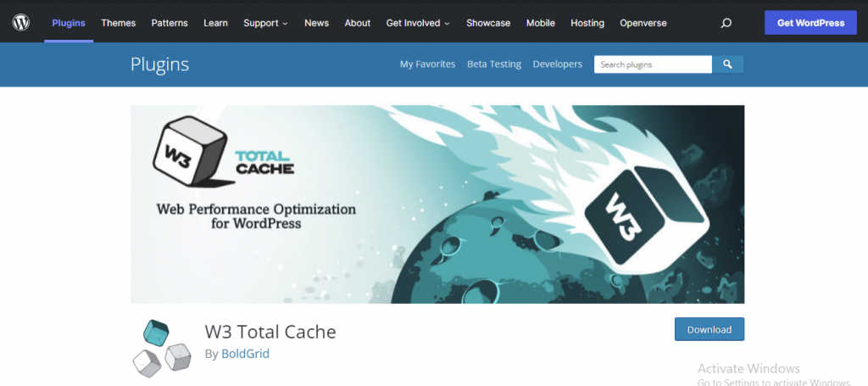
Task: Open Patterns in the top navigation
Action: 170,23
